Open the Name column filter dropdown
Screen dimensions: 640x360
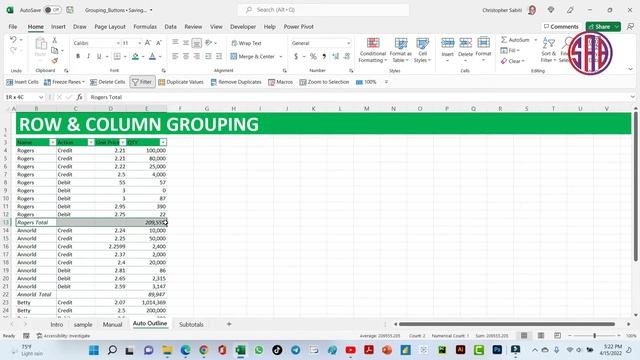coord(52,142)
